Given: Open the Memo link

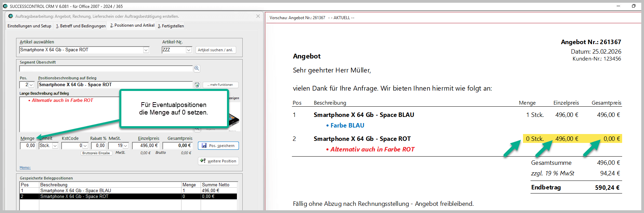Looking at the screenshot, I should pyautogui.click(x=25, y=168).
